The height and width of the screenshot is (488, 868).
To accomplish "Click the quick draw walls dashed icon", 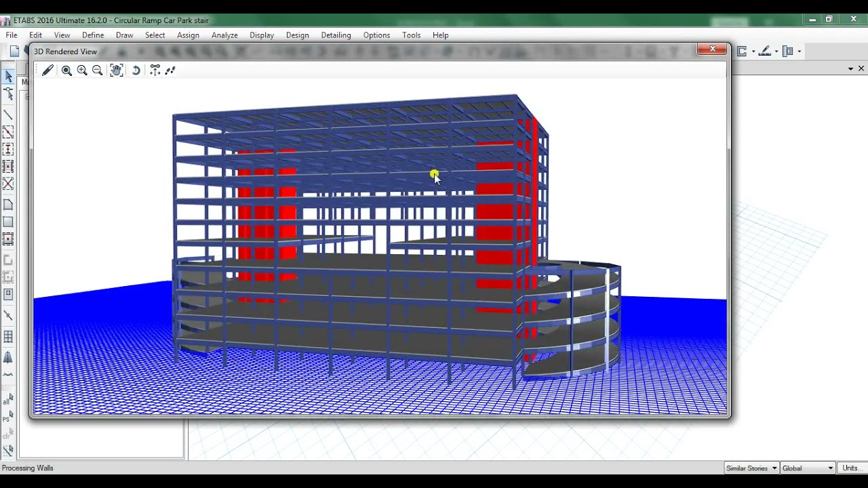I will 8,277.
